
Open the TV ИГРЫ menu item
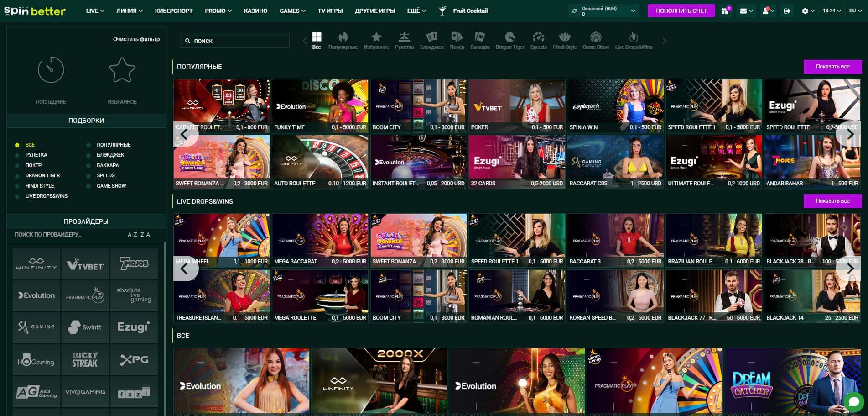pos(330,11)
